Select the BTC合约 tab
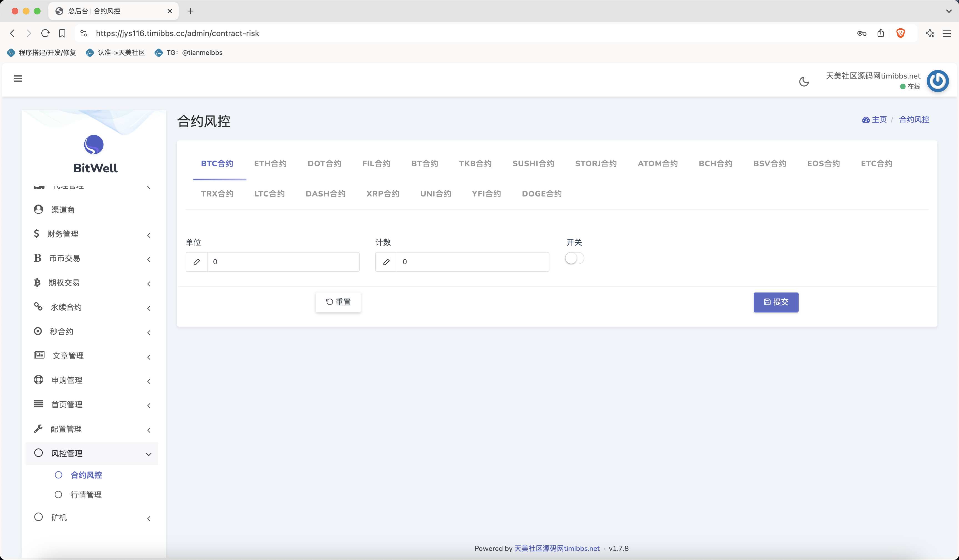Image resolution: width=959 pixels, height=560 pixels. 217,163
